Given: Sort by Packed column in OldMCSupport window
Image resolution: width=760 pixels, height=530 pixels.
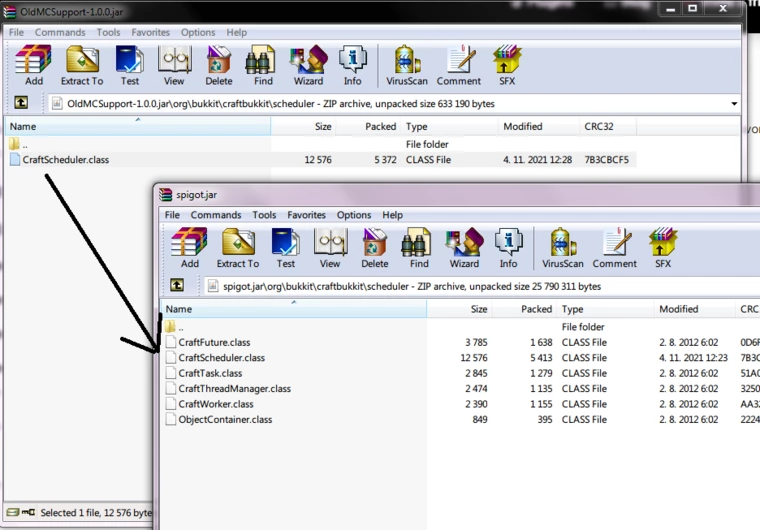Looking at the screenshot, I should [x=368, y=126].
